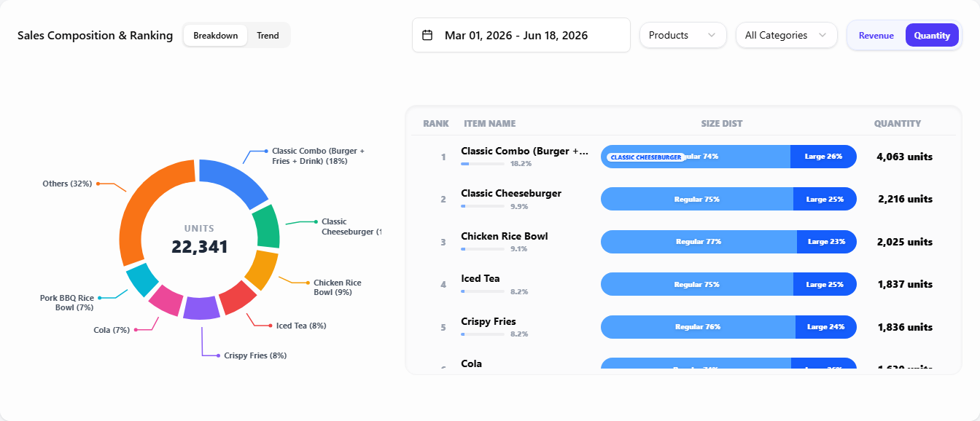Click Regular 77% bar in Chicken Rice Bowl row
This screenshot has width=980, height=421.
699,242
